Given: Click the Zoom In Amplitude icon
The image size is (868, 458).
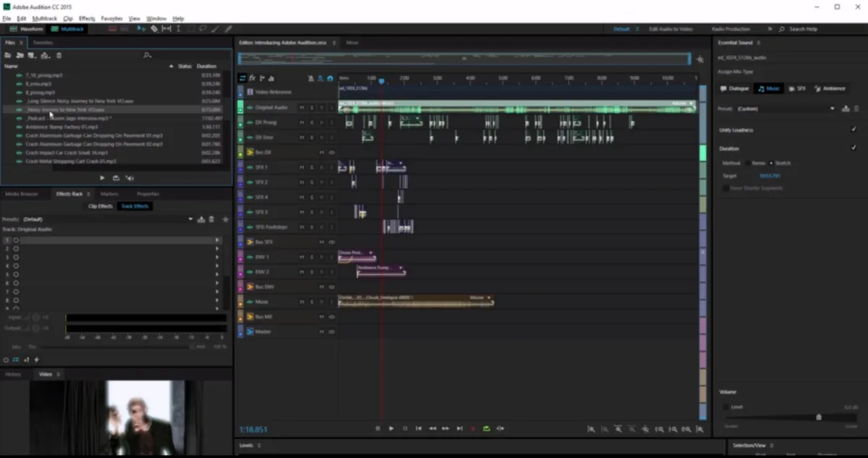Looking at the screenshot, I should [591, 429].
